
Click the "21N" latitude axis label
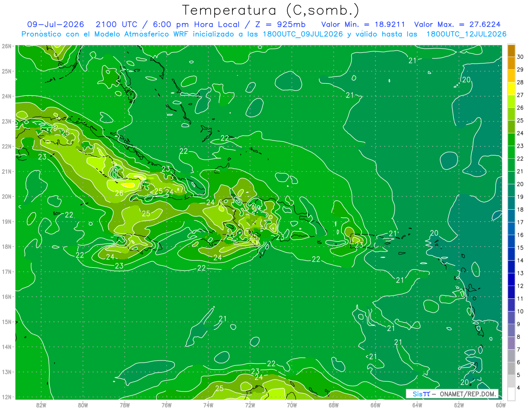[x=6, y=171]
